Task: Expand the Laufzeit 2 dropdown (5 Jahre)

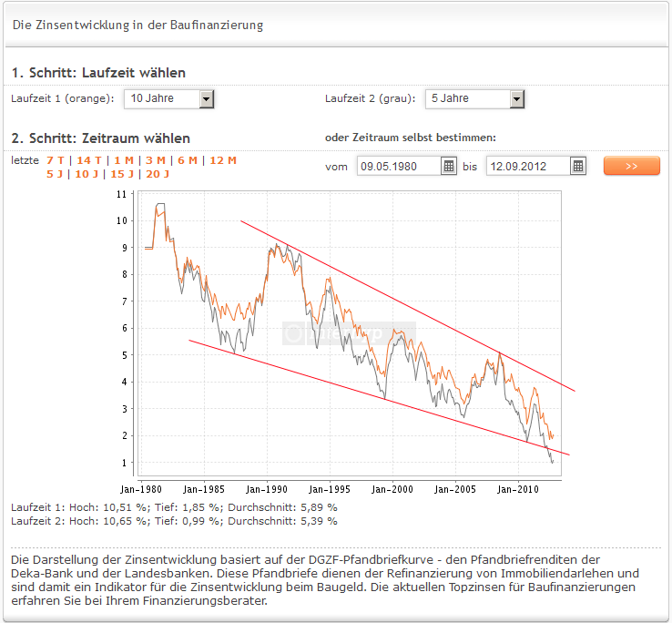Action: 517,98
